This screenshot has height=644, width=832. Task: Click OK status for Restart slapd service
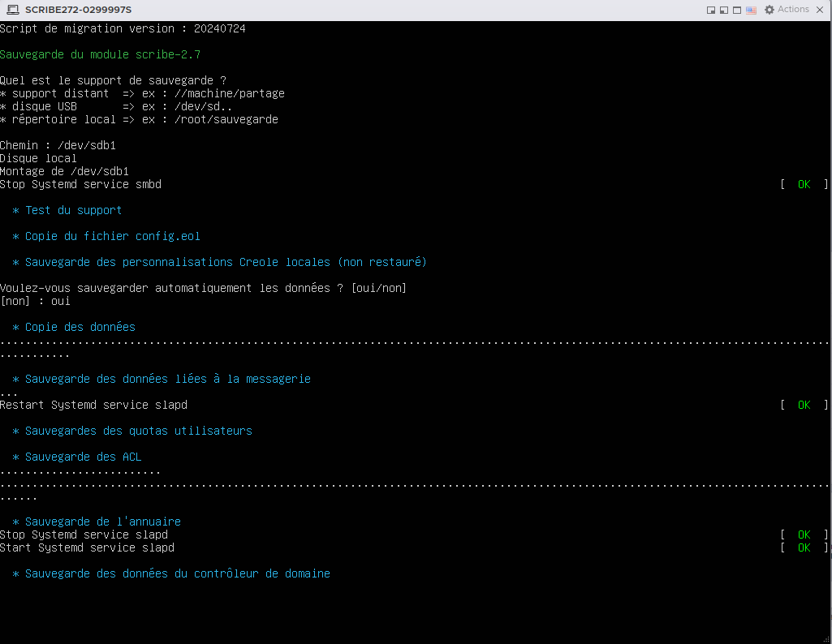tap(804, 405)
